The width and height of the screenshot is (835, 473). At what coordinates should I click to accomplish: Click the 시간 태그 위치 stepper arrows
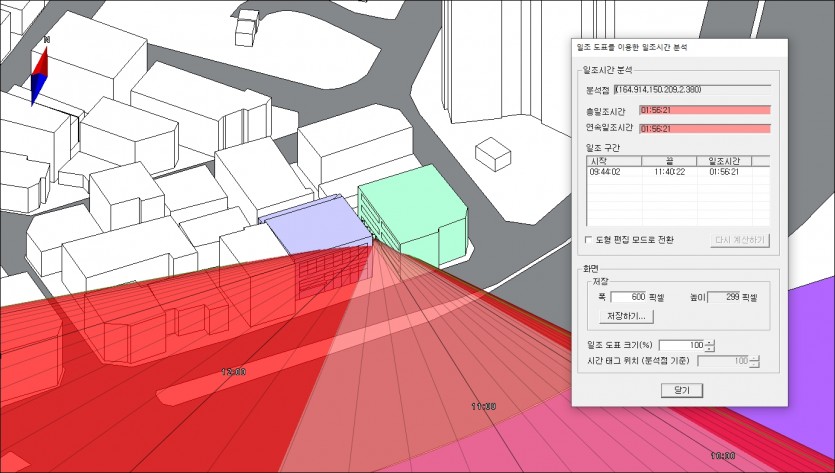click(x=755, y=360)
